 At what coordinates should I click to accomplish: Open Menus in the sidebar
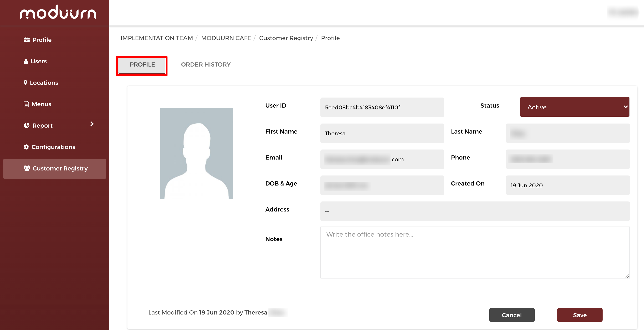tap(41, 104)
